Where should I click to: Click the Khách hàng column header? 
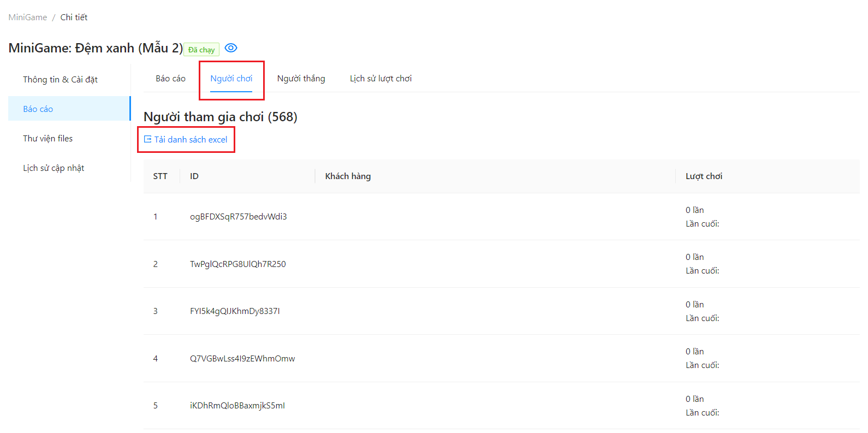348,176
